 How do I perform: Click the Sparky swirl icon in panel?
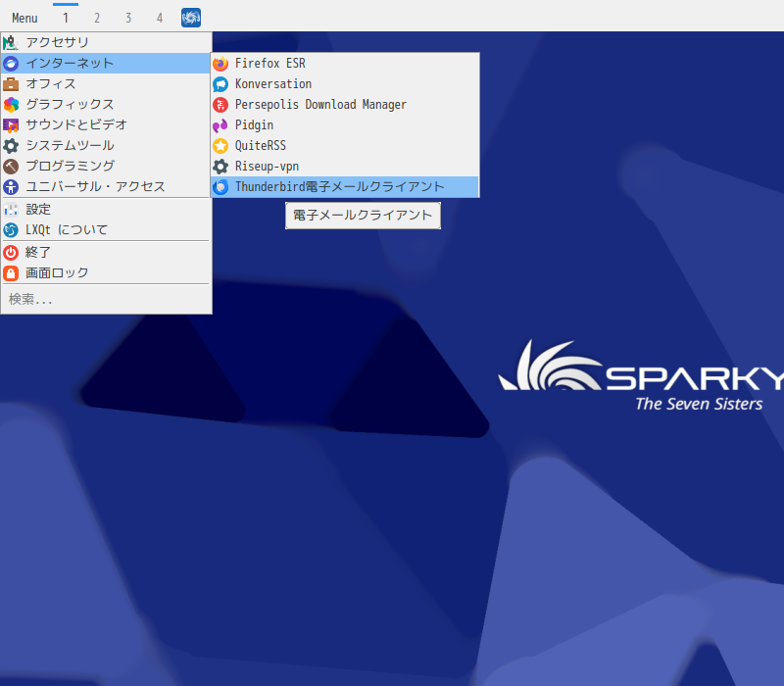tap(191, 18)
